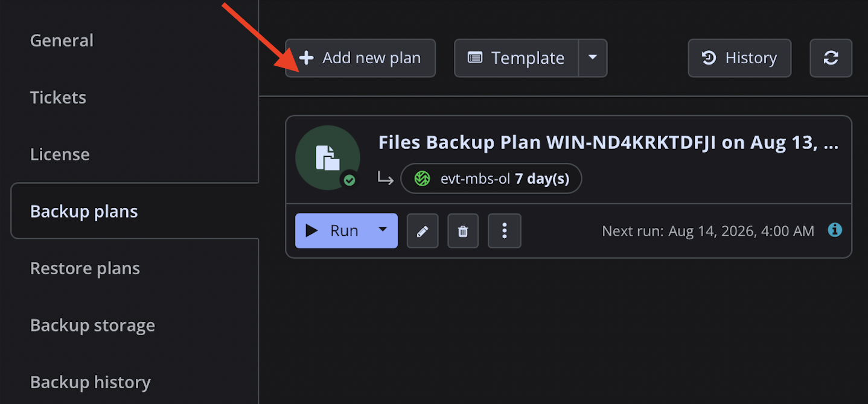
Task: Select the evt-mbs-ol storage badge
Action: tap(491, 178)
